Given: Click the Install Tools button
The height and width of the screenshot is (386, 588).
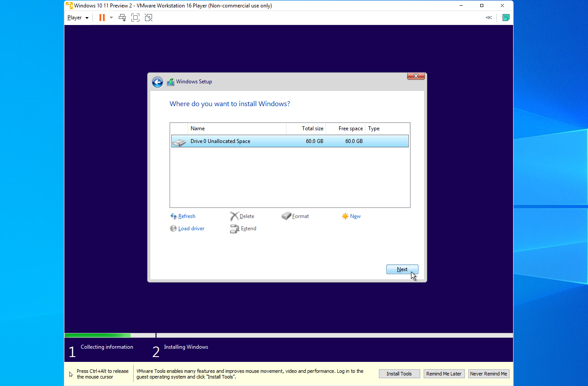Looking at the screenshot, I should (x=399, y=374).
